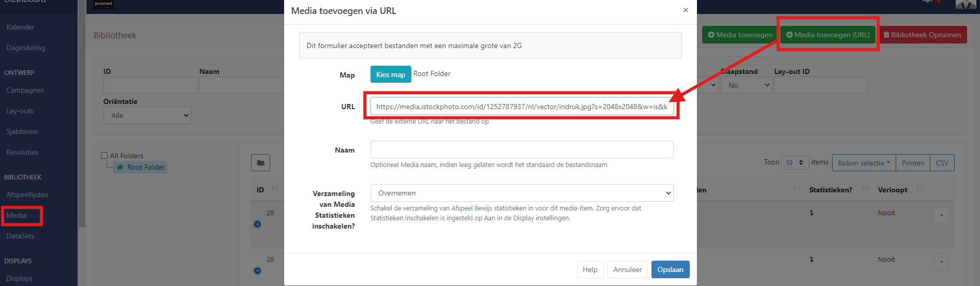Click the user avatar in top bar
The height and width of the screenshot is (286, 980).
[x=966, y=4]
